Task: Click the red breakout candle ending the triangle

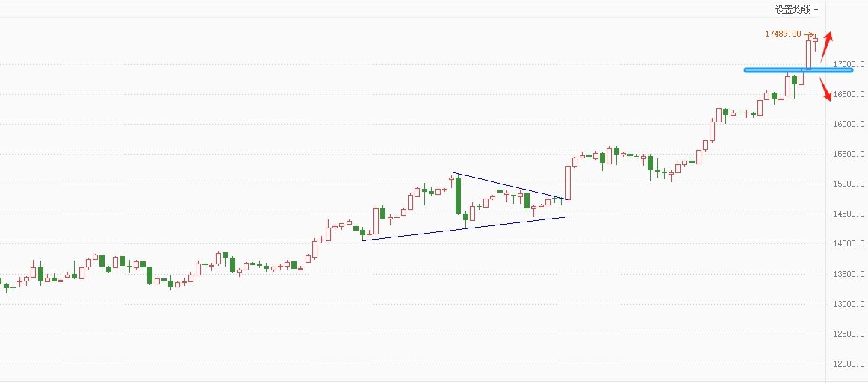Action: [x=568, y=183]
